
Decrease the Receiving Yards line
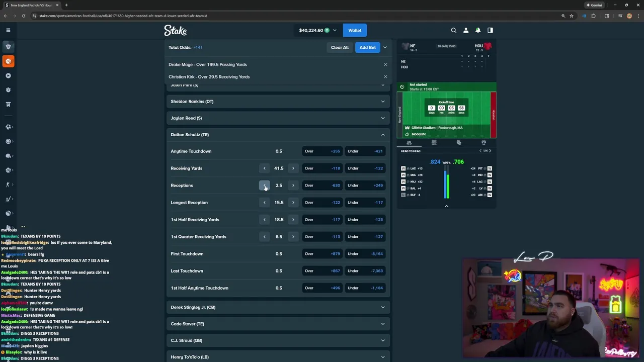coord(264,168)
